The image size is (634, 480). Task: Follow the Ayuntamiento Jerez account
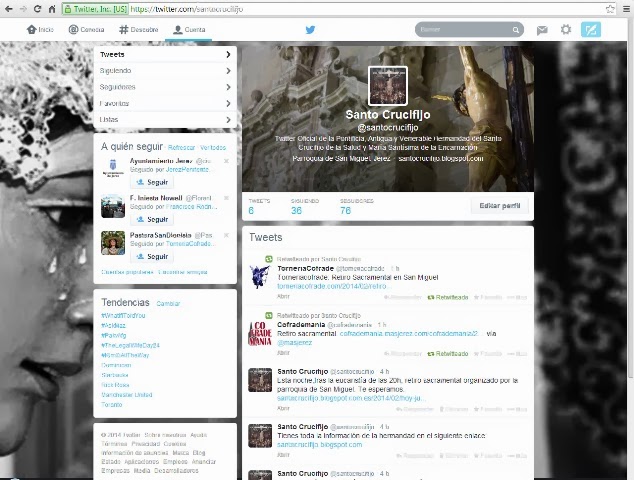pyautogui.click(x=153, y=182)
